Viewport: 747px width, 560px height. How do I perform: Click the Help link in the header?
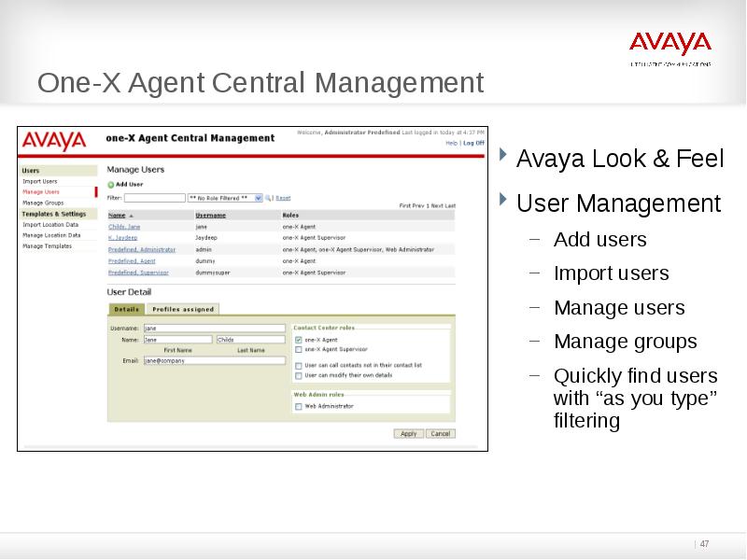pyautogui.click(x=451, y=143)
